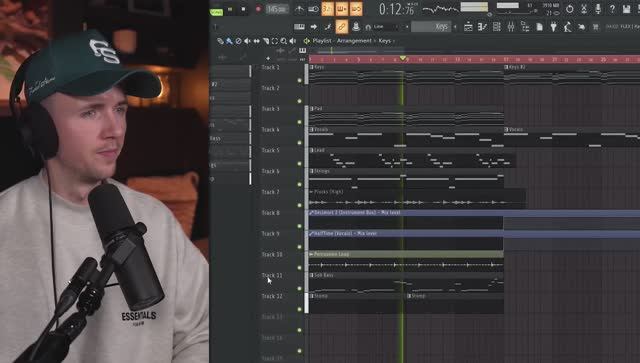
Task: Open the typing keyboard to piano option
Action: click(299, 27)
